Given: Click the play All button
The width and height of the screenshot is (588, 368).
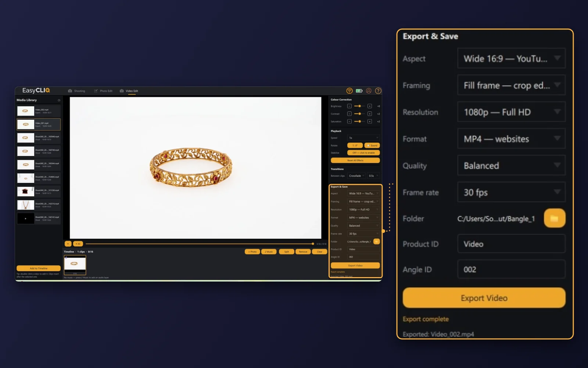Looking at the screenshot, I should [78, 244].
